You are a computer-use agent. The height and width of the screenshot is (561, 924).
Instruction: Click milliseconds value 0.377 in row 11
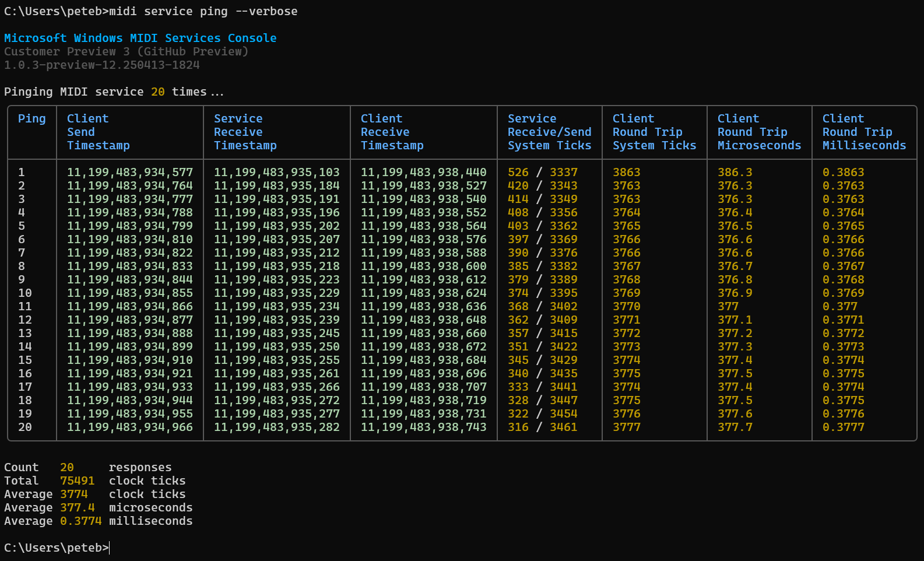click(x=840, y=306)
